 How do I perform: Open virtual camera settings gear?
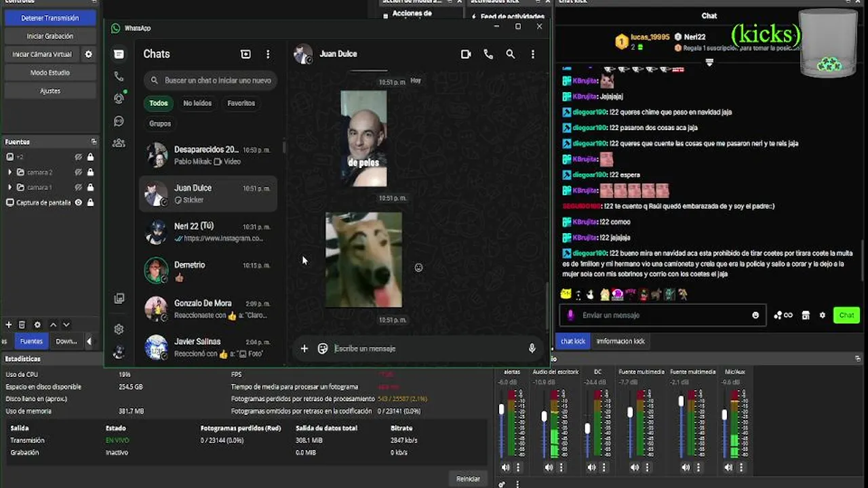pyautogui.click(x=88, y=54)
